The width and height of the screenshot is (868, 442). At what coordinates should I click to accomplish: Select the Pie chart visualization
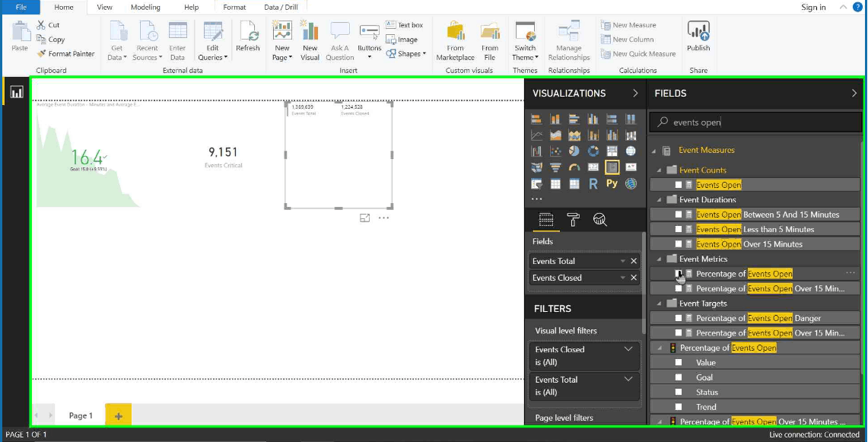coord(574,151)
